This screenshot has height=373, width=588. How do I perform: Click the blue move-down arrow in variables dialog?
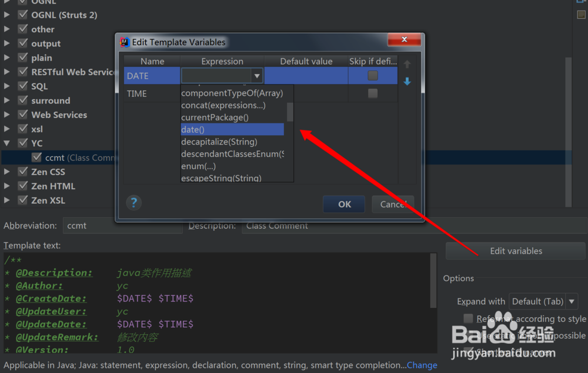click(407, 82)
